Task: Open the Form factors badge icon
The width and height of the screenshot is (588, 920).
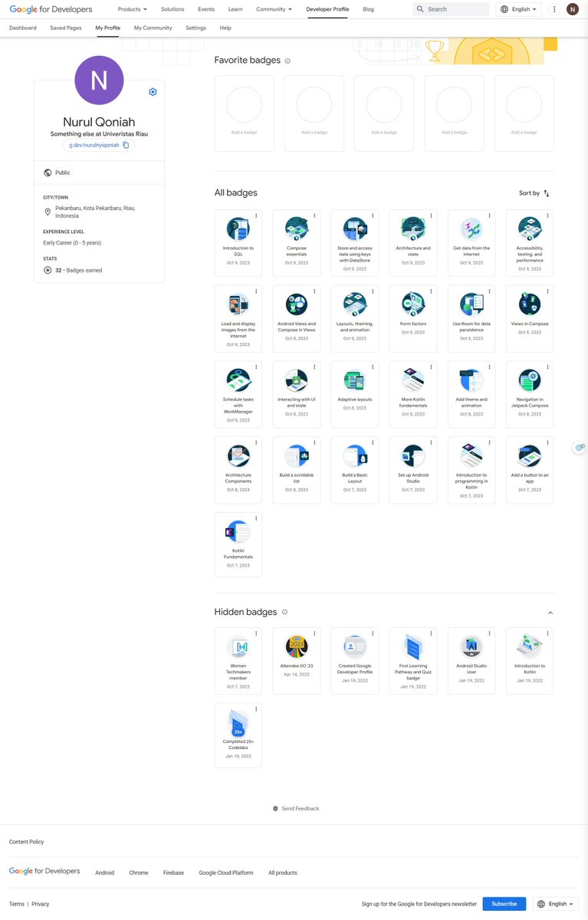Action: (413, 304)
